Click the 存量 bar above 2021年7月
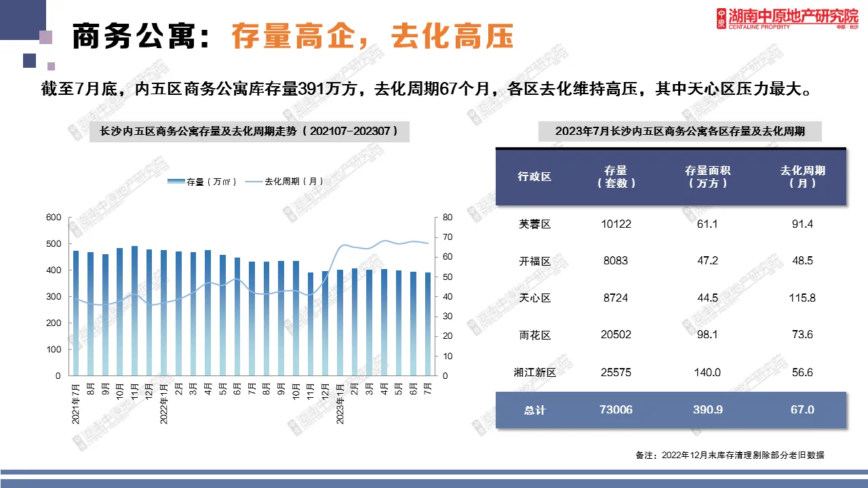This screenshot has width=868, height=488. [x=76, y=313]
